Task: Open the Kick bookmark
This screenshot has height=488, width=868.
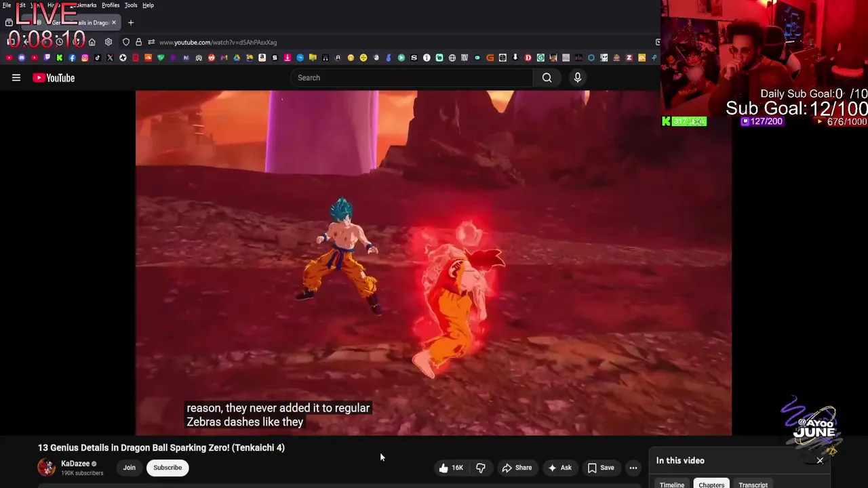Action: click(x=59, y=58)
